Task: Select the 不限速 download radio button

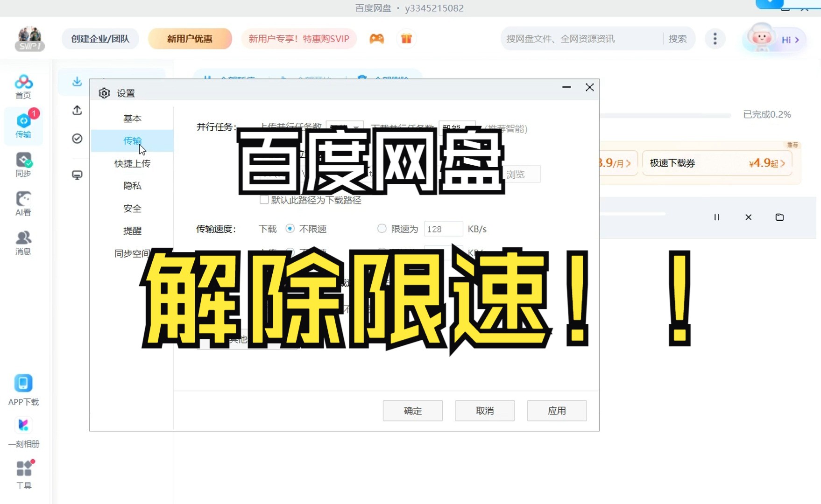Action: tap(290, 229)
